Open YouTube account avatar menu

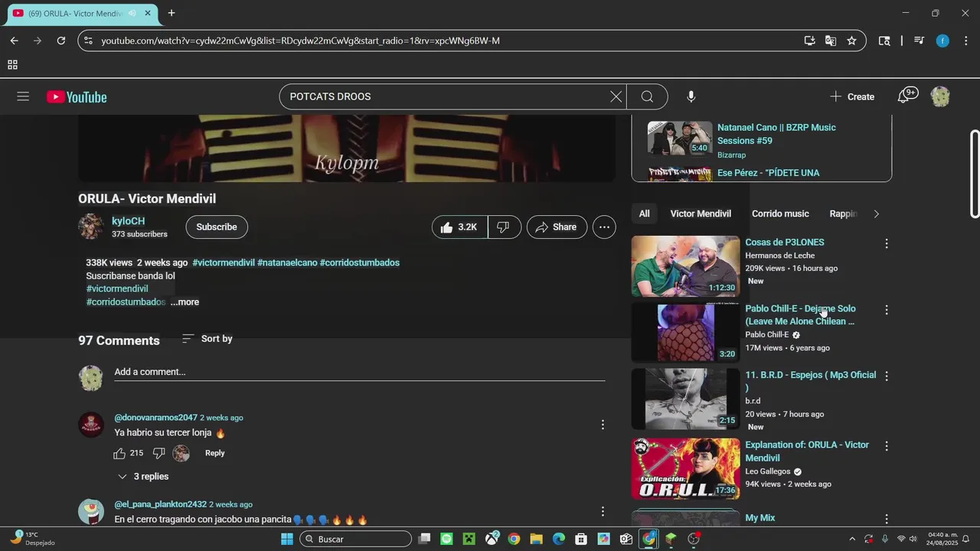940,96
